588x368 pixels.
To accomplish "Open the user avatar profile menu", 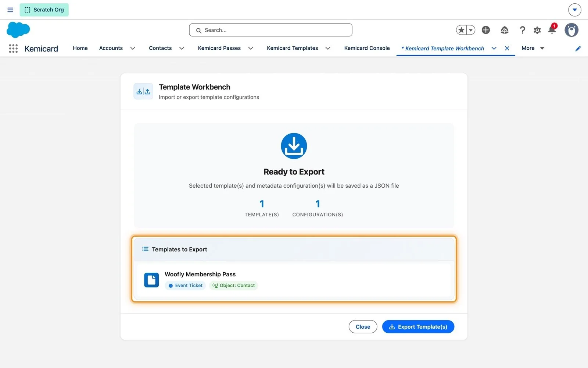I will tap(571, 30).
